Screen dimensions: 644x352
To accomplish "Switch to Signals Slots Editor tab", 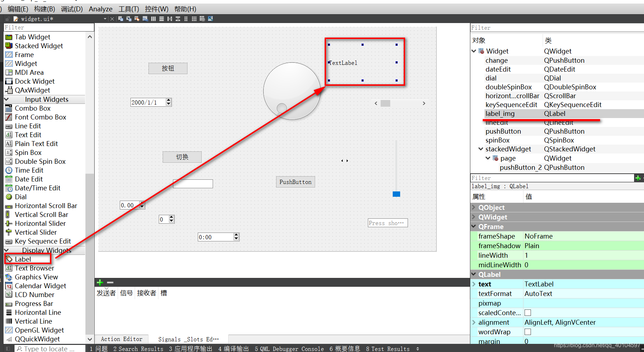I will pyautogui.click(x=189, y=339).
